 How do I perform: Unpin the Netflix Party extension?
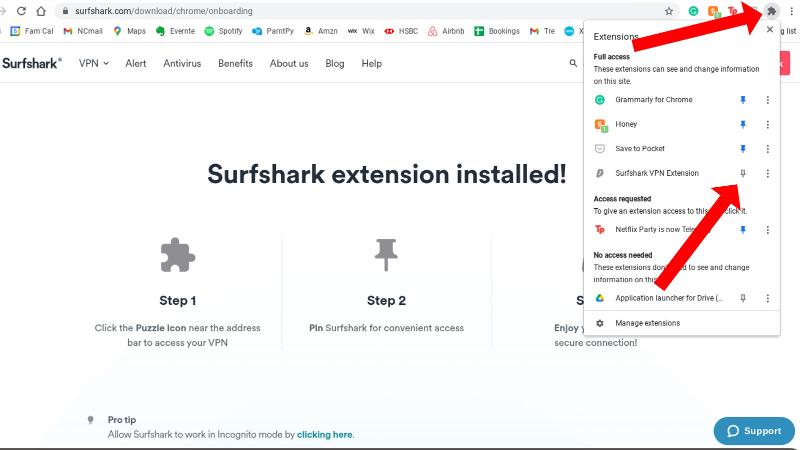click(743, 230)
